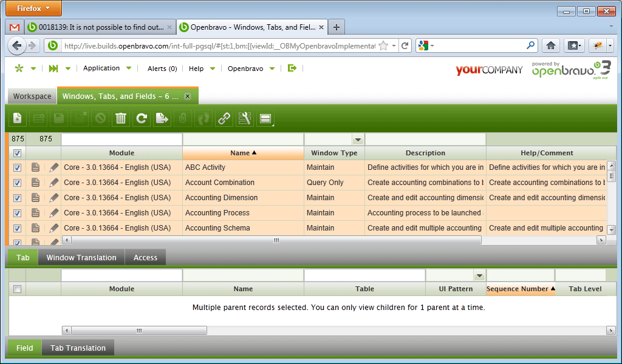The width and height of the screenshot is (622, 364).
Task: Click the pencil edit icon for ABC Activity
Action: (54, 167)
